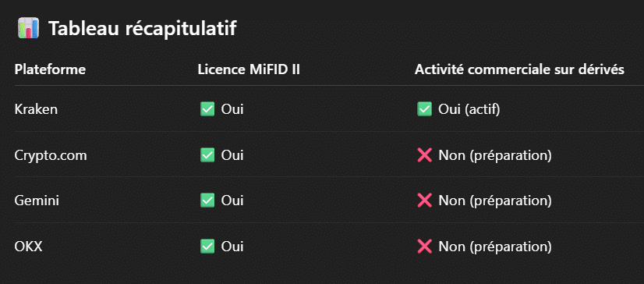Screen dimensions: 644x284
Task: Select the OKX platform cell
Action: (x=28, y=247)
